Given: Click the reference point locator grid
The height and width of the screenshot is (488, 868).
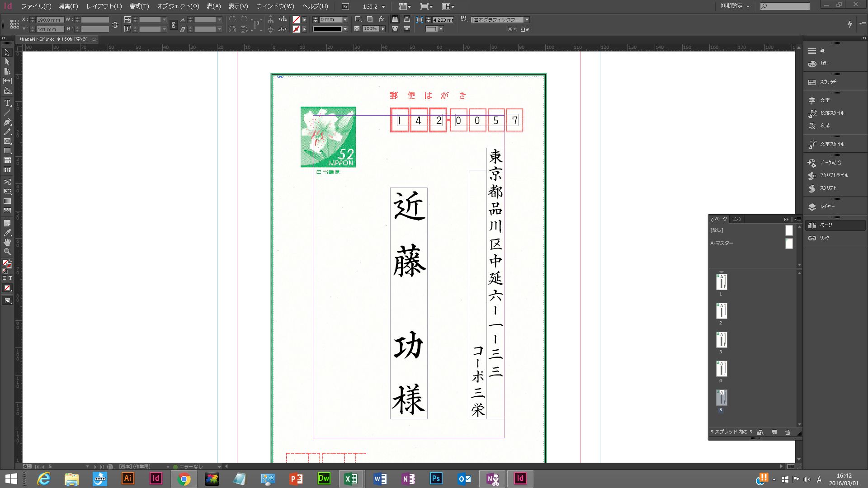Looking at the screenshot, I should (x=14, y=24).
